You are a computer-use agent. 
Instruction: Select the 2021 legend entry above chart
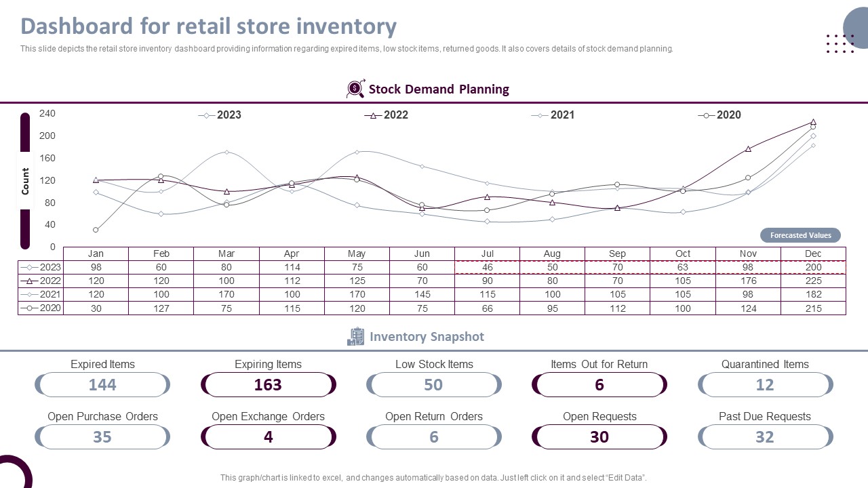(553, 115)
